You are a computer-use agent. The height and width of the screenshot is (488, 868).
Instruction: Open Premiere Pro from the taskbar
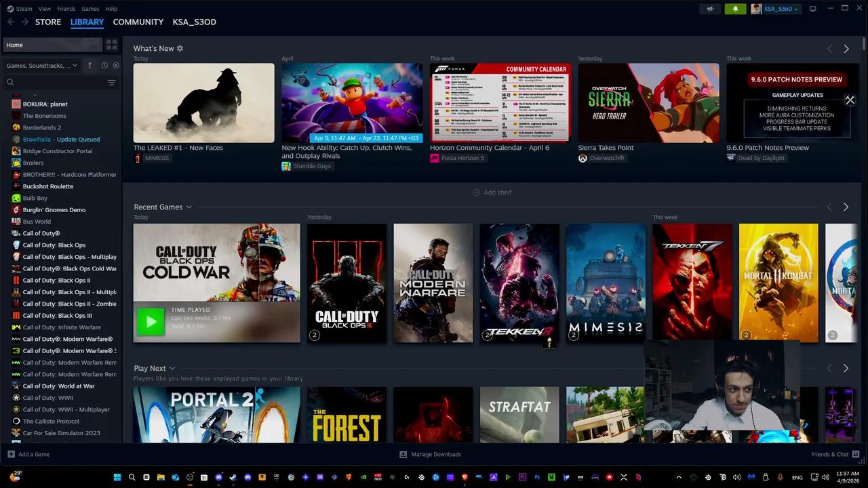(522, 477)
